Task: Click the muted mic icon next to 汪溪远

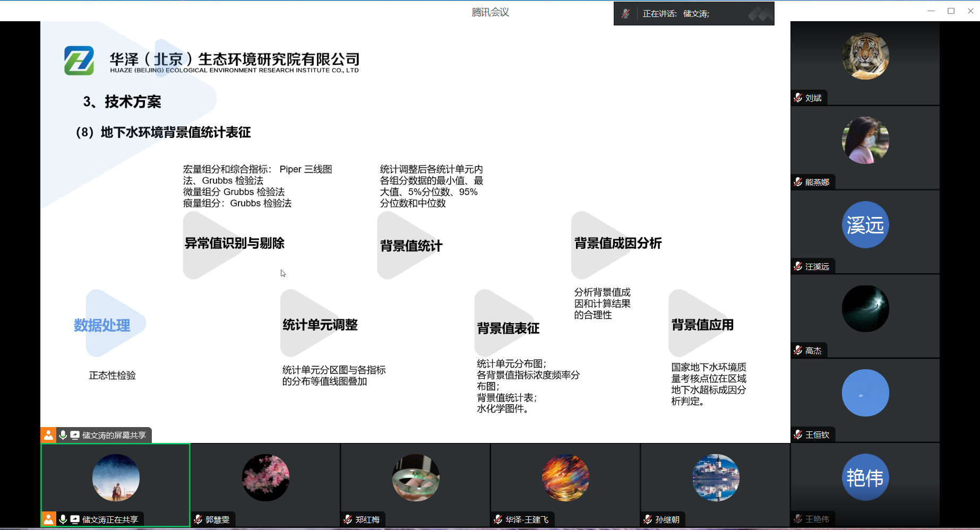Action: [798, 266]
